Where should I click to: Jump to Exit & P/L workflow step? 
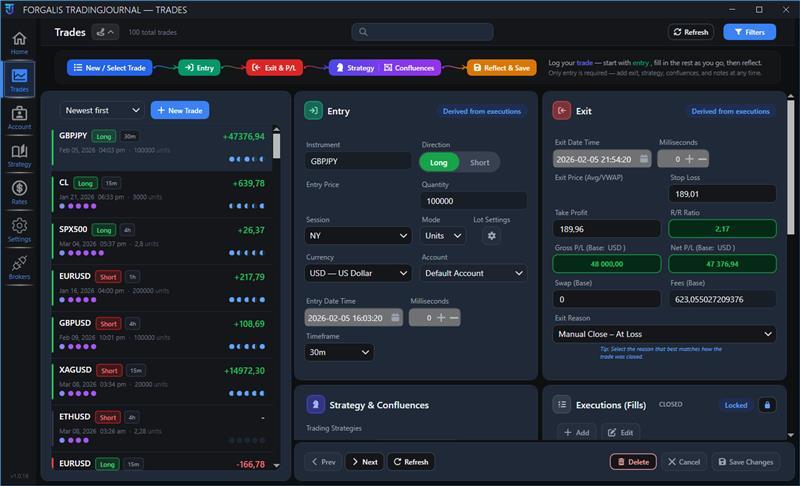pos(274,68)
